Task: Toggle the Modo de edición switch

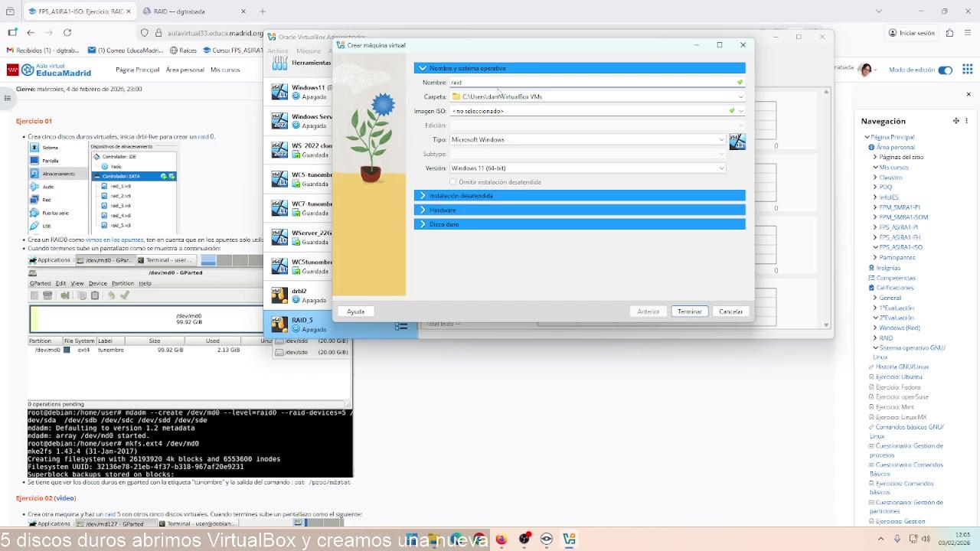Action: [946, 70]
